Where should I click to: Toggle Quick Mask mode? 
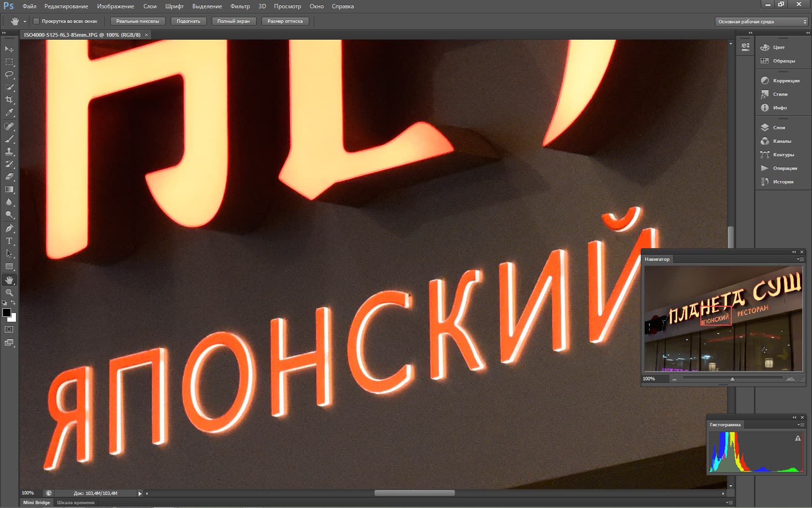click(9, 329)
